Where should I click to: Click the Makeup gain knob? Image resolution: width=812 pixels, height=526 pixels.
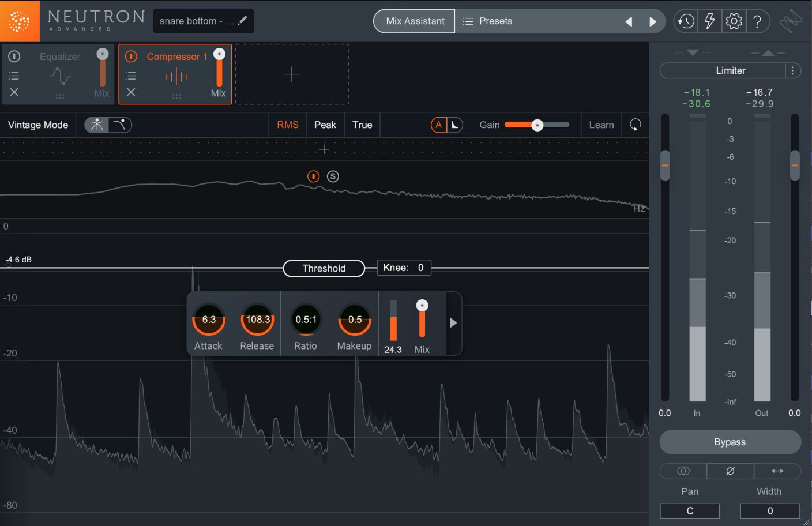(x=355, y=320)
